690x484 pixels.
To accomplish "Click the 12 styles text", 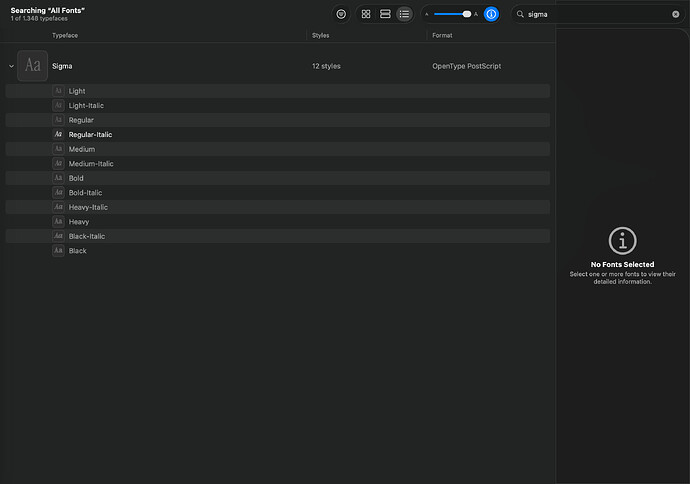I will [326, 66].
